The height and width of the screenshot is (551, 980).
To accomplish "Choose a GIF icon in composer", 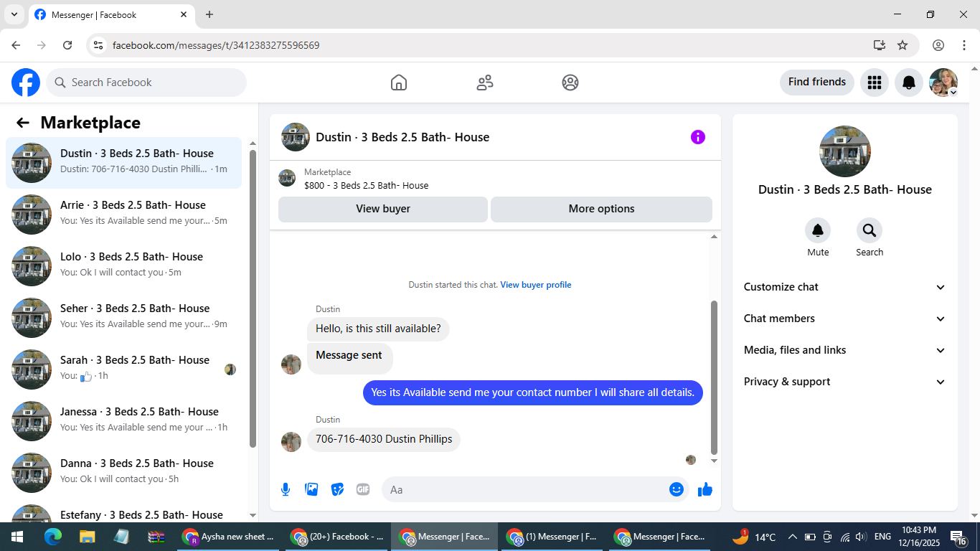I will point(363,489).
